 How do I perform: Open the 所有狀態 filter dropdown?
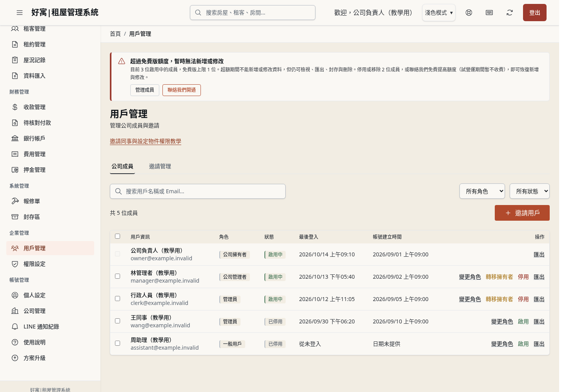coord(530,191)
